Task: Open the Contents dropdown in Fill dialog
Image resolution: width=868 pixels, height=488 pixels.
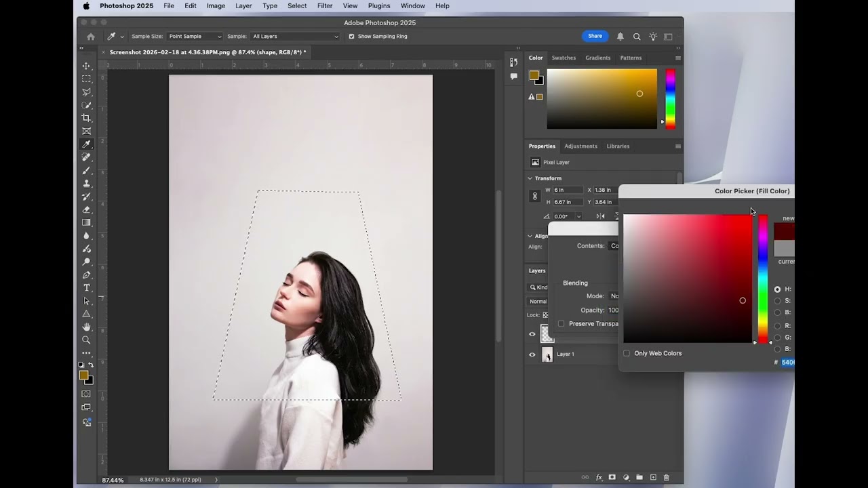Action: click(614, 246)
